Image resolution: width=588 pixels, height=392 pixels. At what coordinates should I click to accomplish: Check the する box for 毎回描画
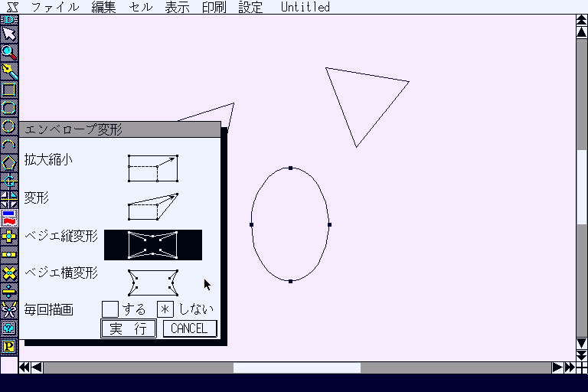[x=110, y=309]
